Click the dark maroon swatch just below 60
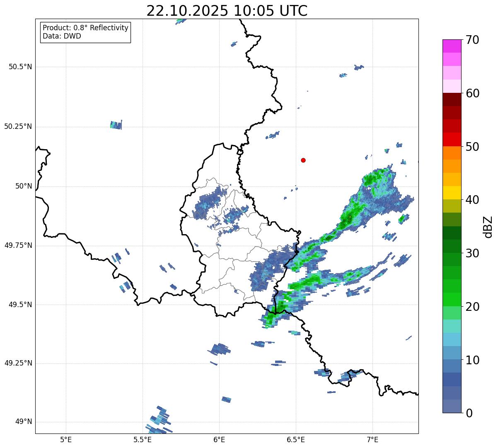The height and width of the screenshot is (448, 498). pyautogui.click(x=452, y=99)
